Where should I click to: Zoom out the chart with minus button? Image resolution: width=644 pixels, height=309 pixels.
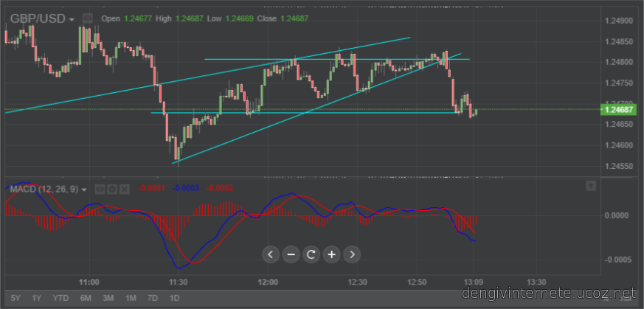[291, 254]
